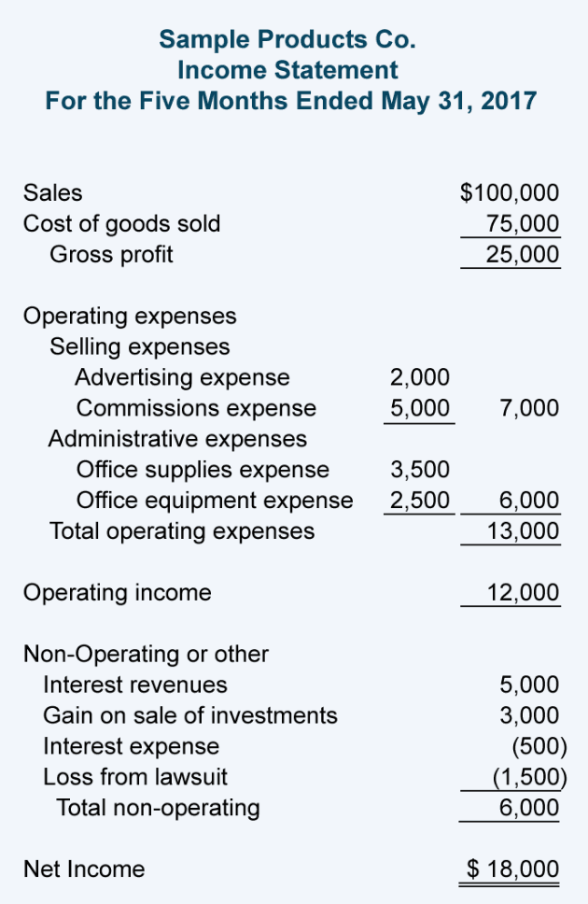Click the (500) interest expense amount
Viewport: 588px width, 904px height.
pyautogui.click(x=539, y=746)
